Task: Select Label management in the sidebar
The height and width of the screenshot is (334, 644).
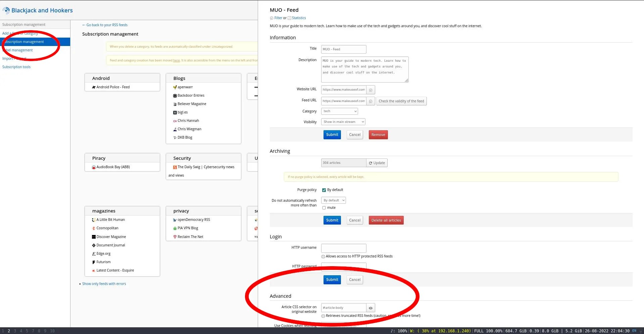Action: [18, 50]
